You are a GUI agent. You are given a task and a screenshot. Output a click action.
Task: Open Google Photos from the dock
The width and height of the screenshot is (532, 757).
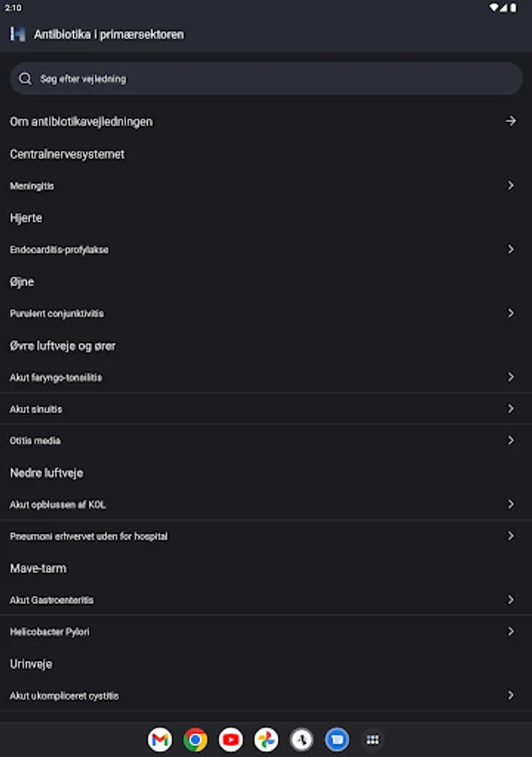tap(266, 739)
